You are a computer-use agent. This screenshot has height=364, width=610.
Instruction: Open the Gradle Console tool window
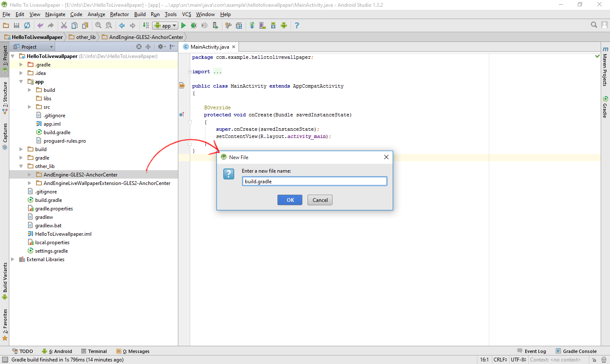point(576,351)
